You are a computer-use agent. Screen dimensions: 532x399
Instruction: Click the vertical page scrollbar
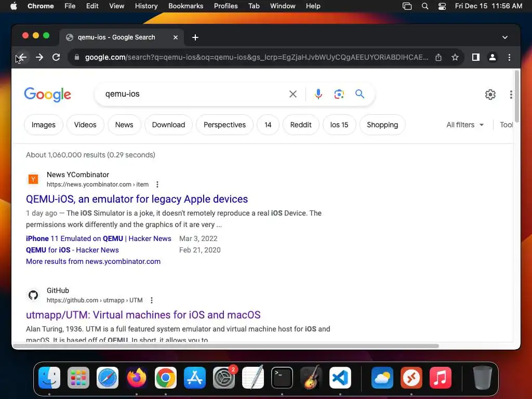[x=517, y=96]
